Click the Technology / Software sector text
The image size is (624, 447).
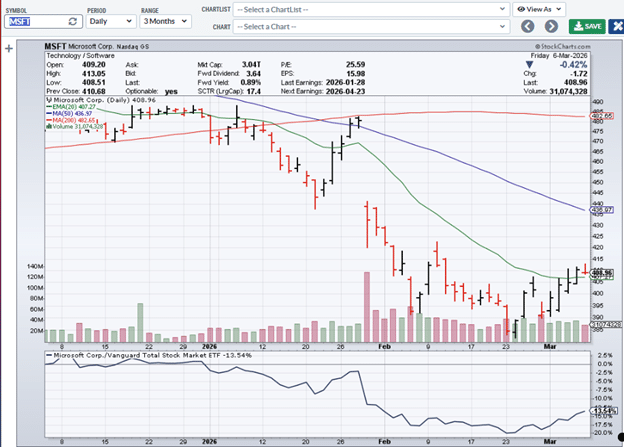coord(80,56)
